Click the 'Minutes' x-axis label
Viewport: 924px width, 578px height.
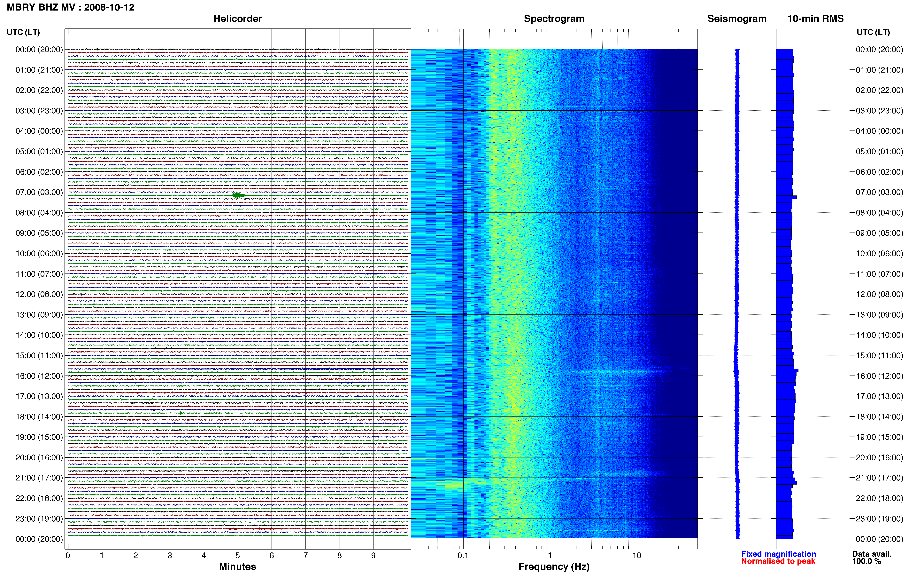(238, 566)
